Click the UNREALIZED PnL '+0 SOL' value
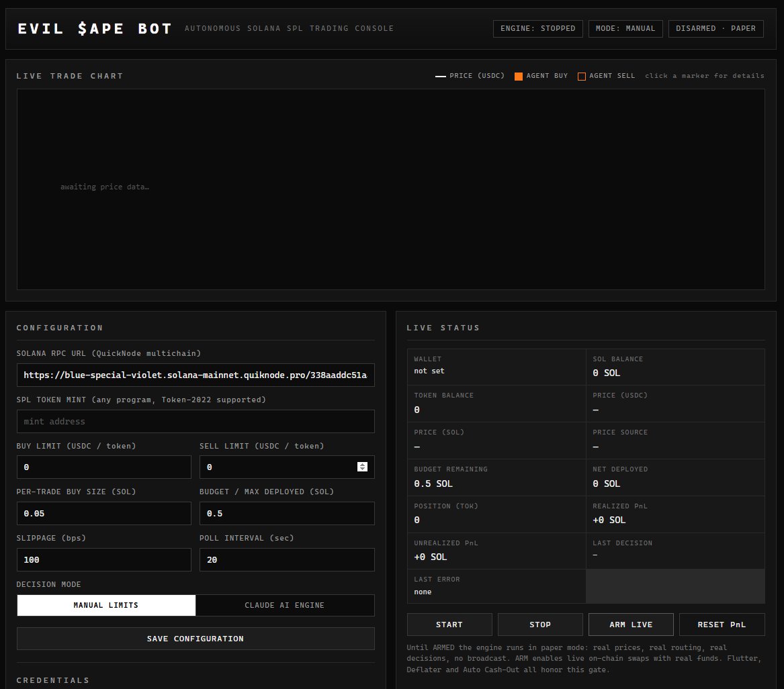Viewport: 784px width, 689px height. click(x=431, y=557)
